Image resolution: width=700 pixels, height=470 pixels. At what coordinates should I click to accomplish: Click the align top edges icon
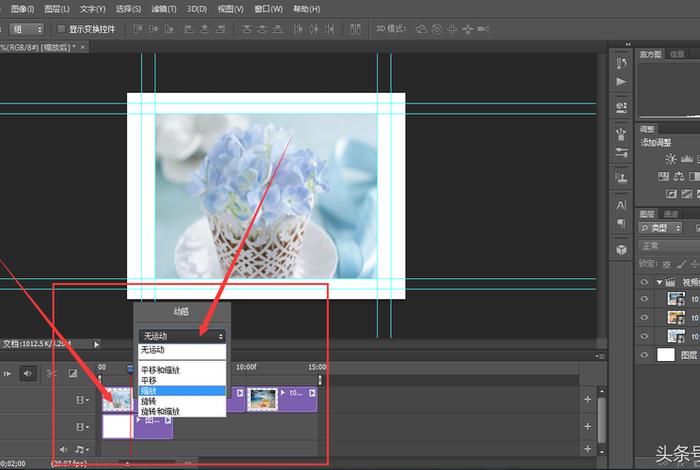point(138,29)
